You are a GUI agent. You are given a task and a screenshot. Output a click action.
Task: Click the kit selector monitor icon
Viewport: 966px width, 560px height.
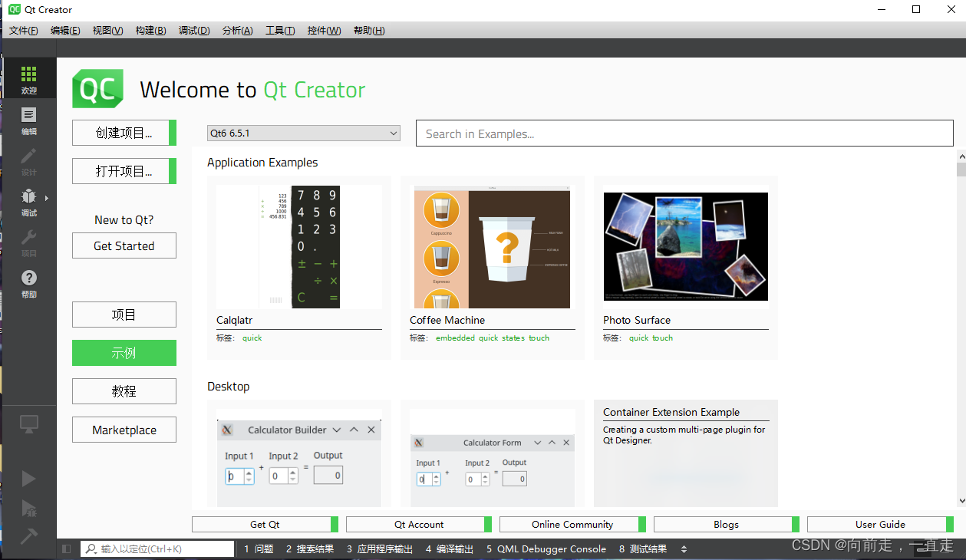(x=28, y=423)
